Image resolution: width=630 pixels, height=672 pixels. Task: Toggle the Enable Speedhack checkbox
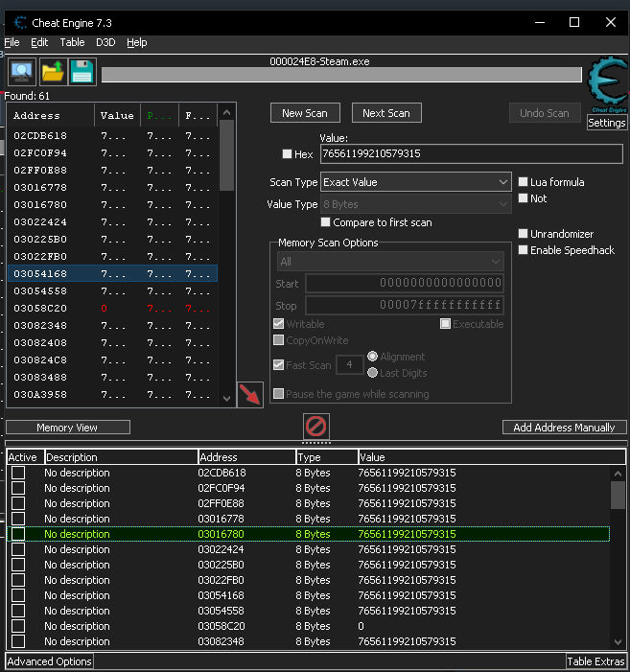coord(524,250)
